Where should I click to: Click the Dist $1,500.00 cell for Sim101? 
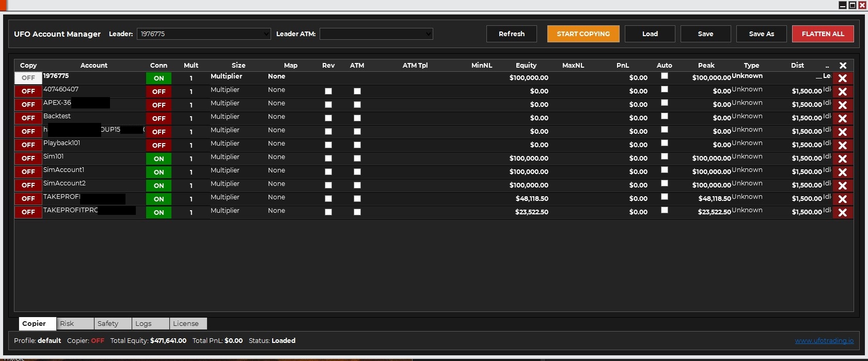point(807,159)
